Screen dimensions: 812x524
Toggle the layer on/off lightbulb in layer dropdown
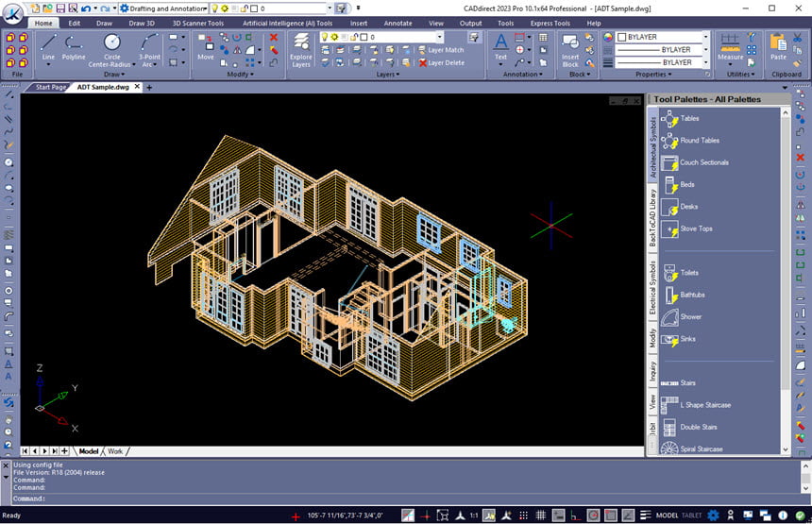coord(325,37)
